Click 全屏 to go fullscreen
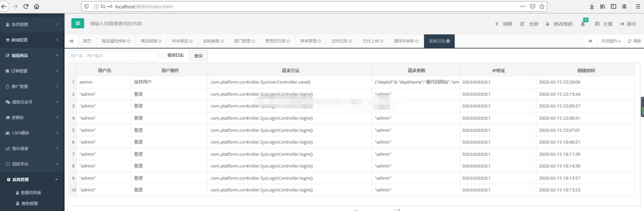 pos(529,24)
